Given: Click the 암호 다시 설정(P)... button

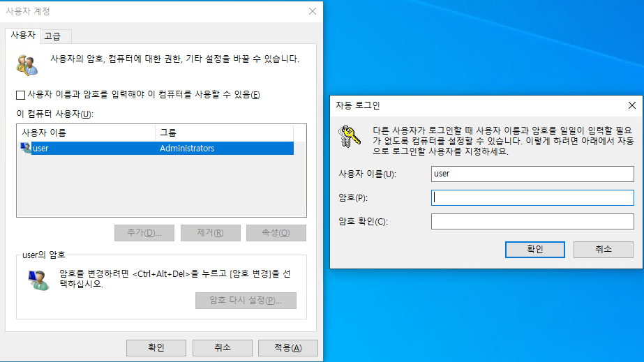Looking at the screenshot, I should click(246, 301).
